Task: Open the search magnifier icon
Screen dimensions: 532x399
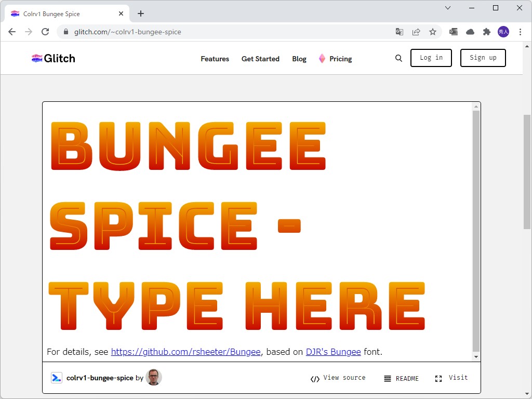Action: point(398,58)
